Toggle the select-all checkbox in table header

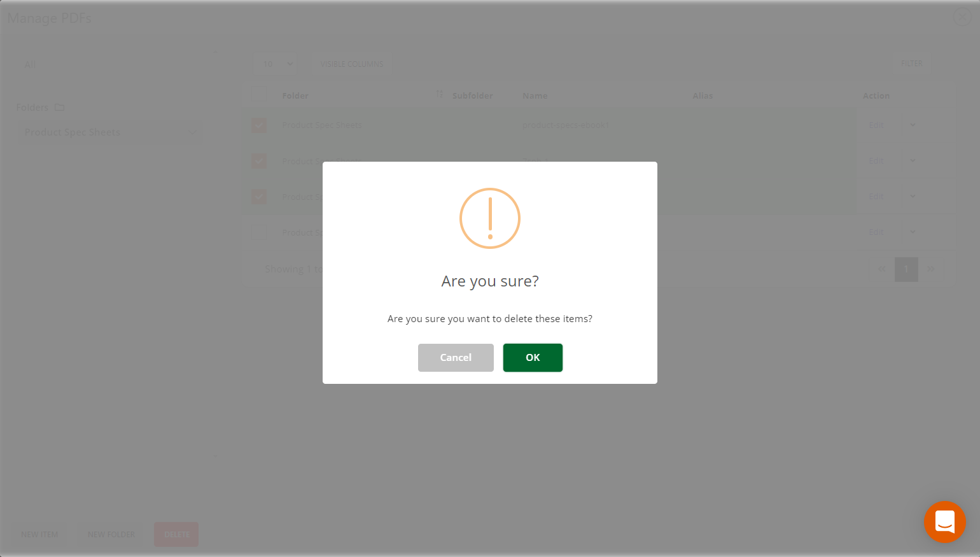(259, 94)
